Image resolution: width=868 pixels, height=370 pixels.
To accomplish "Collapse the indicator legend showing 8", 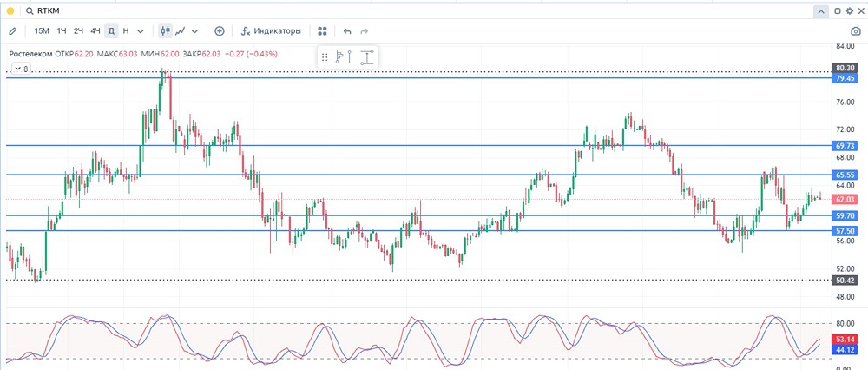I will (x=19, y=69).
